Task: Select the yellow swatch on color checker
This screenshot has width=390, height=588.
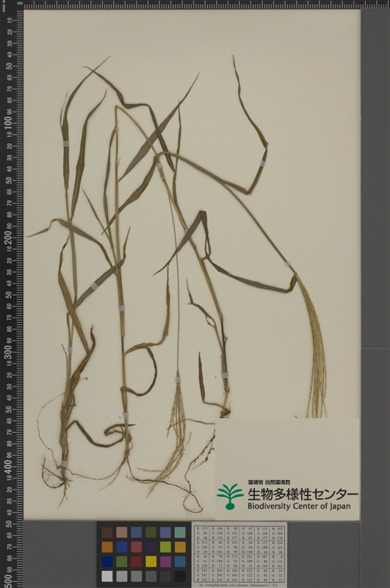Action: pyautogui.click(x=151, y=562)
